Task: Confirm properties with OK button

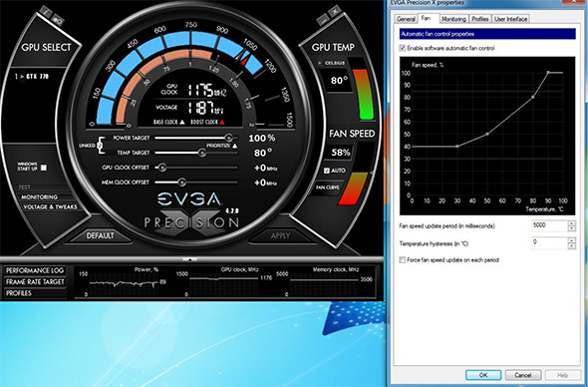Action: [483, 375]
